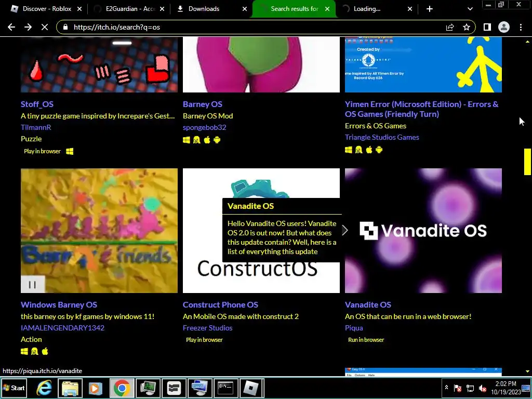
Task: Open Construct Phone OS title link
Action: coord(220,304)
